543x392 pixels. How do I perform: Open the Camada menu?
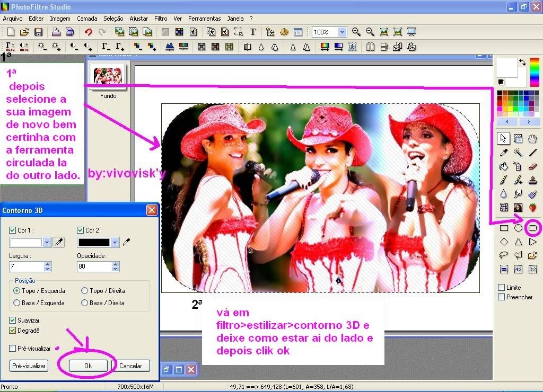(87, 19)
